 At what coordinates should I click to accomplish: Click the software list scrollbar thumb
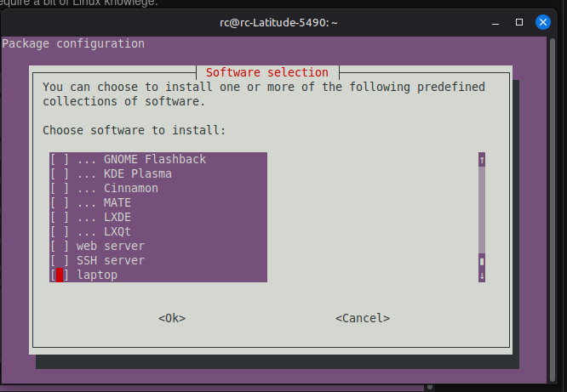(482, 261)
